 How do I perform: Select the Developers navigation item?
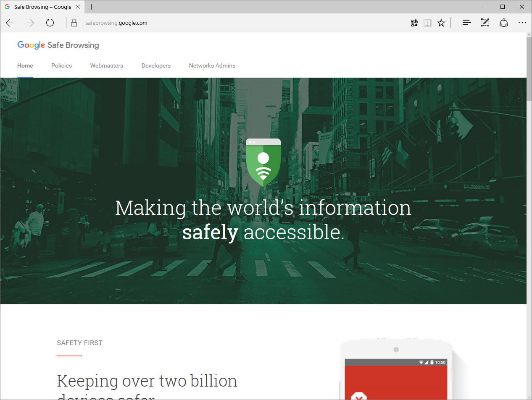[156, 65]
